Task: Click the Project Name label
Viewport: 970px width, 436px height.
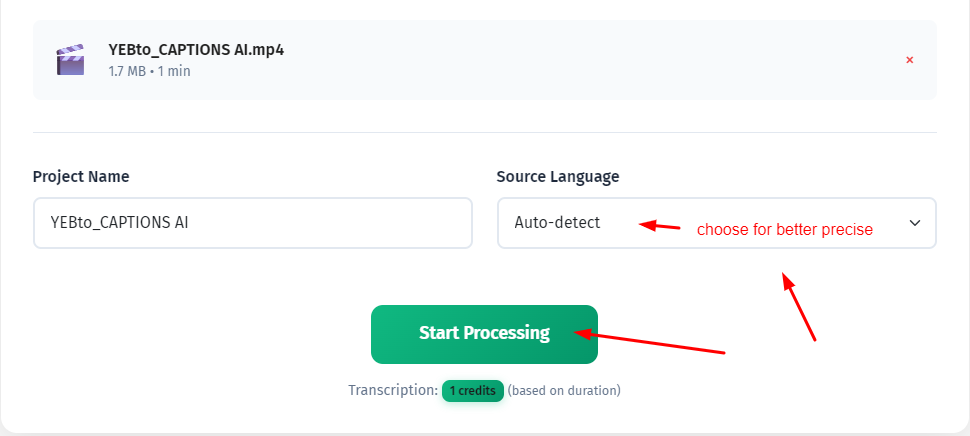Action: 81,177
